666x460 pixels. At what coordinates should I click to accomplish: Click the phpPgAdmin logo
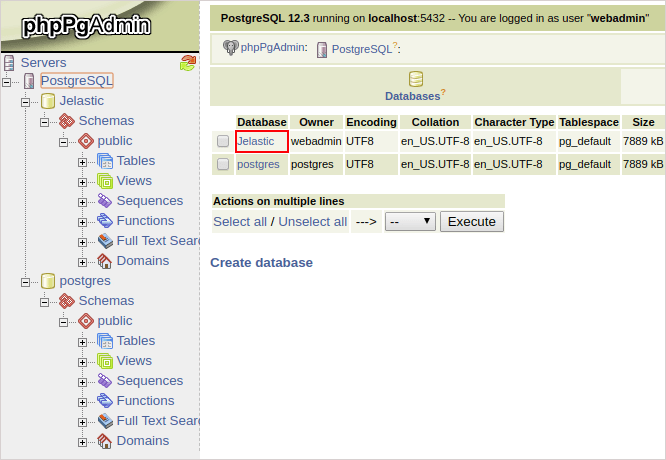pyautogui.click(x=86, y=26)
